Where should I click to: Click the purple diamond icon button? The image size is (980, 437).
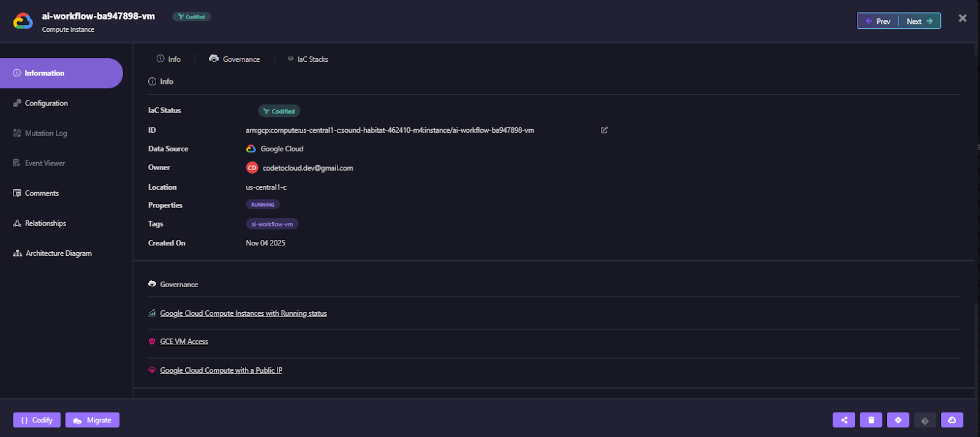click(x=898, y=420)
